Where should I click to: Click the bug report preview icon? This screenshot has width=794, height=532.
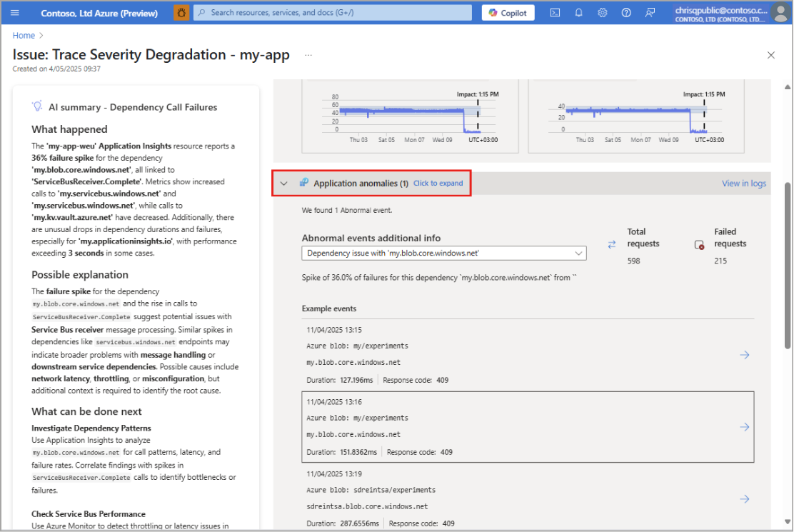[x=181, y=13]
